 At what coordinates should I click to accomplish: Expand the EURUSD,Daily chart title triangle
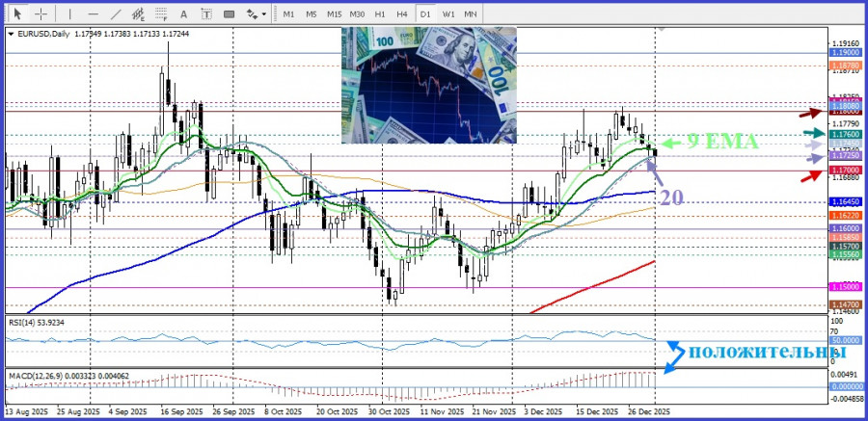click(11, 34)
